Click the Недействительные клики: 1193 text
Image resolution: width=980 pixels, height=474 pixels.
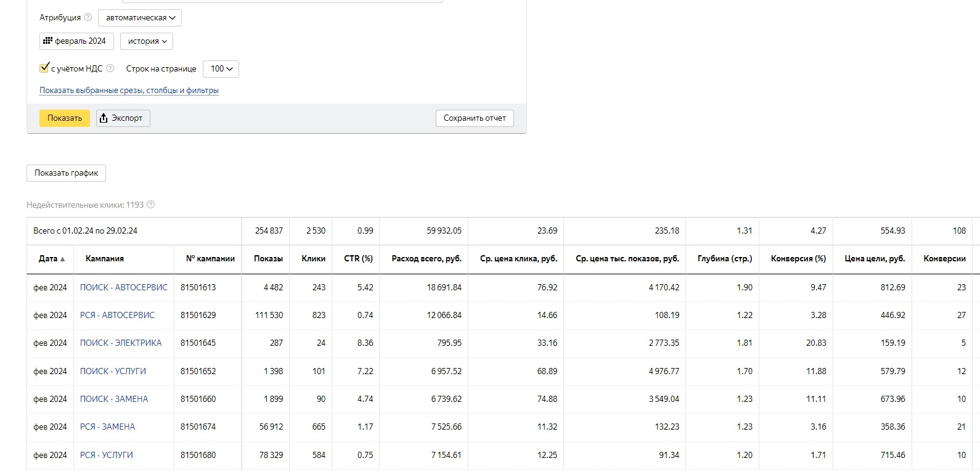tap(85, 205)
